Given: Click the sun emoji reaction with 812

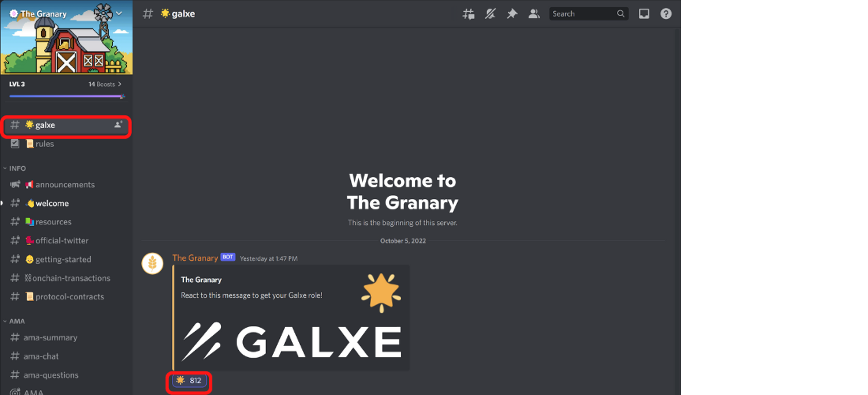Looking at the screenshot, I should [x=189, y=381].
